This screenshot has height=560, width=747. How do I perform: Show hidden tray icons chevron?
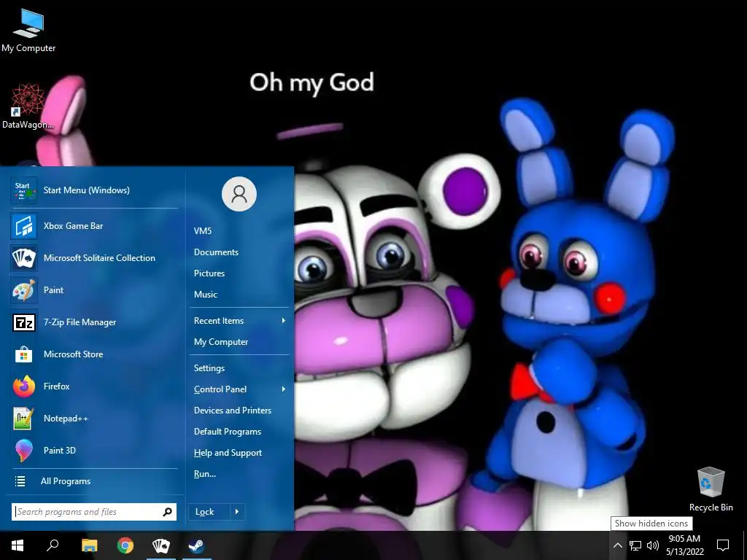(x=617, y=545)
